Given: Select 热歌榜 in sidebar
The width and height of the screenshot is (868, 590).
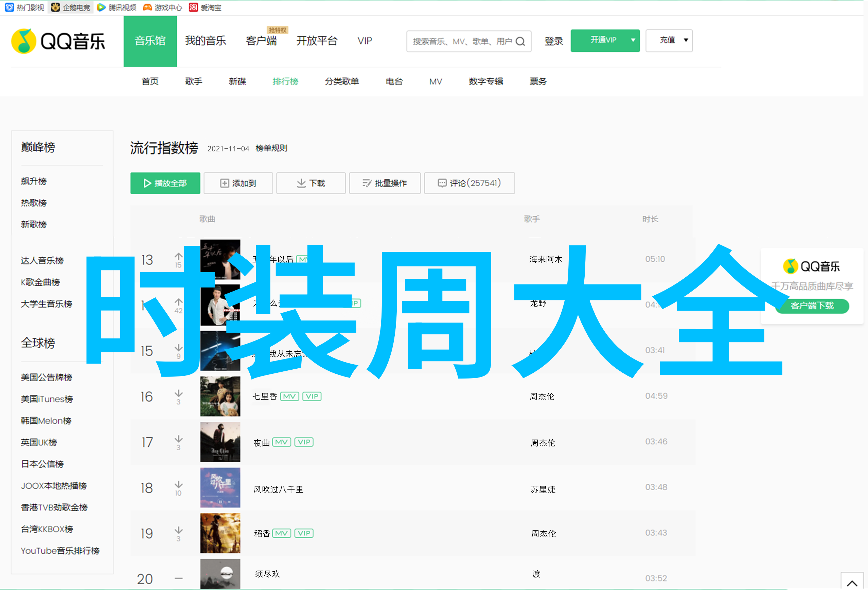Looking at the screenshot, I should pyautogui.click(x=34, y=203).
